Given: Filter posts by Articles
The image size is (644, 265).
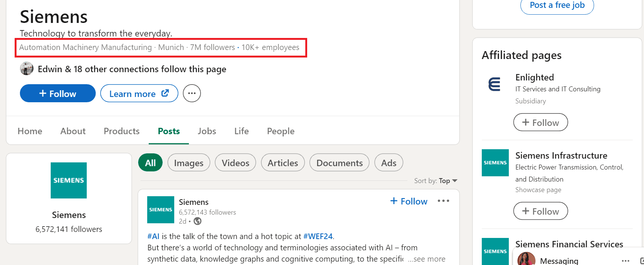Looking at the screenshot, I should point(283,162).
